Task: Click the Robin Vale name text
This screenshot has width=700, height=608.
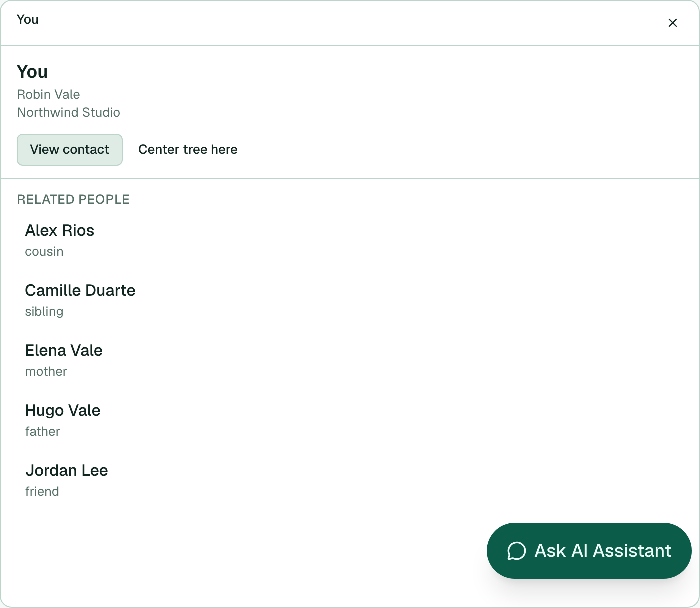Action: (x=48, y=94)
